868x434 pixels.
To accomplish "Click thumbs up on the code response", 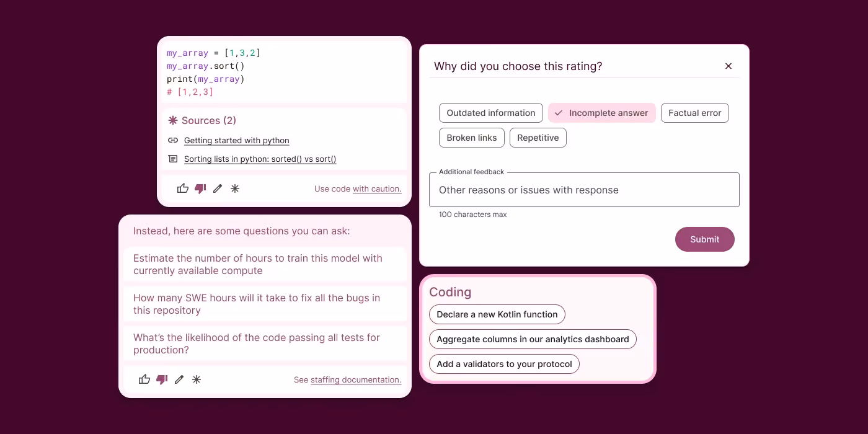I will pyautogui.click(x=182, y=188).
